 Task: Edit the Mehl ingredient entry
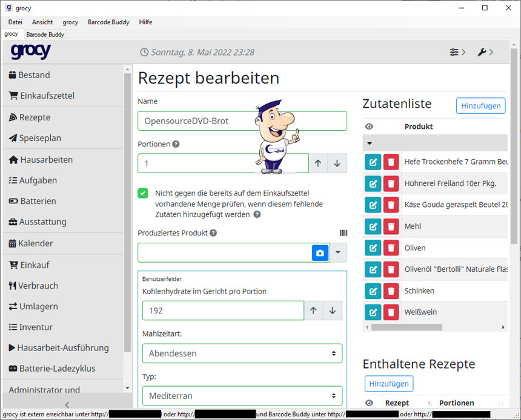click(x=373, y=226)
